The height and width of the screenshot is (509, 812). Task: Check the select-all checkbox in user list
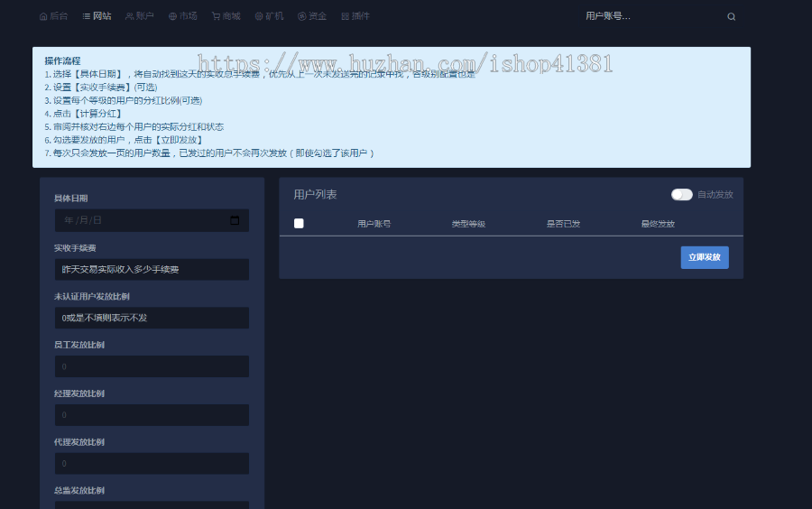point(299,223)
